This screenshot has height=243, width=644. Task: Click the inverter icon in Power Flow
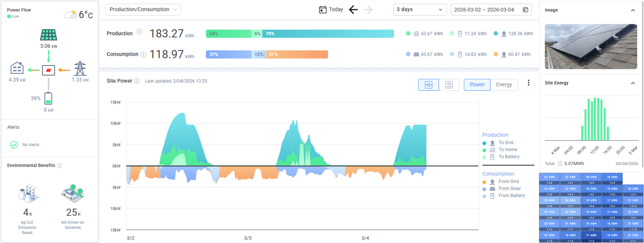(48, 70)
